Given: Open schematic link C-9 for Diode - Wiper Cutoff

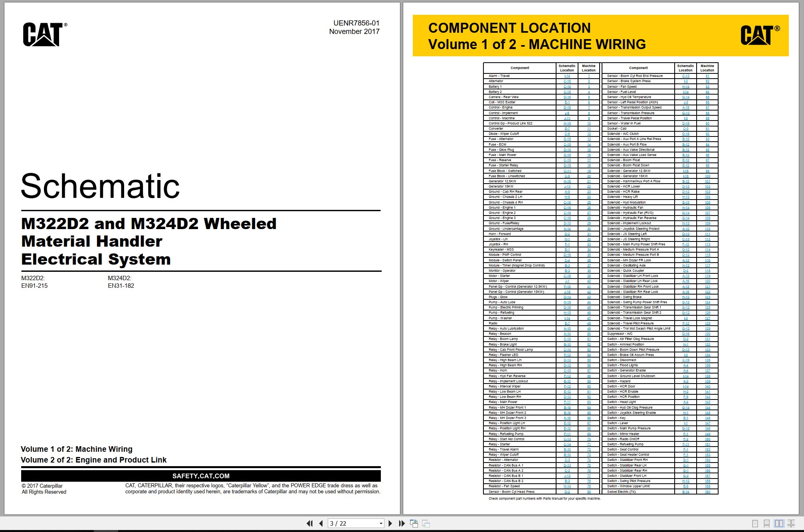Looking at the screenshot, I should pyautogui.click(x=567, y=134).
